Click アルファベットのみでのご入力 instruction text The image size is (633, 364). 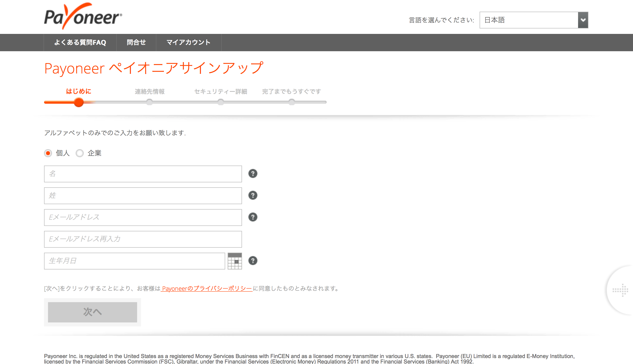pyautogui.click(x=115, y=133)
